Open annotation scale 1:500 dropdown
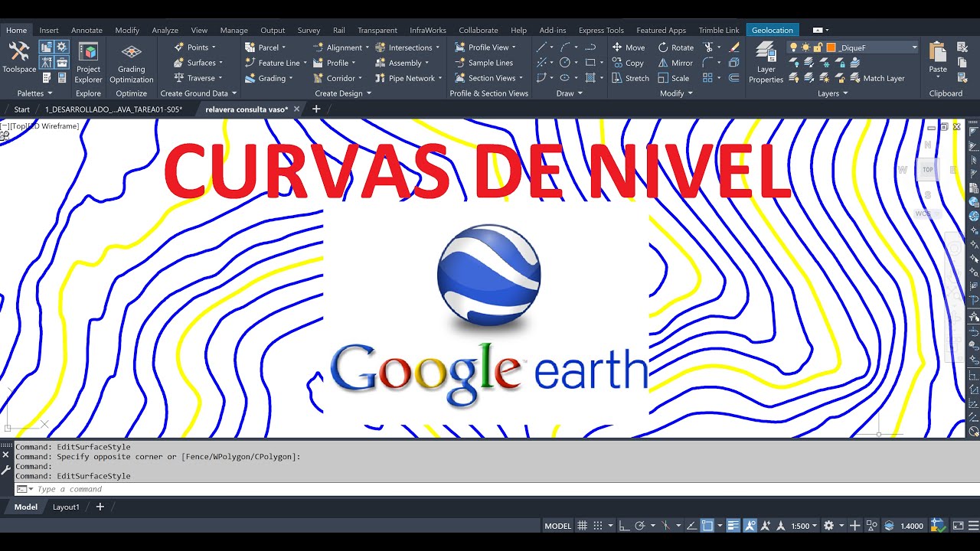 [804, 526]
